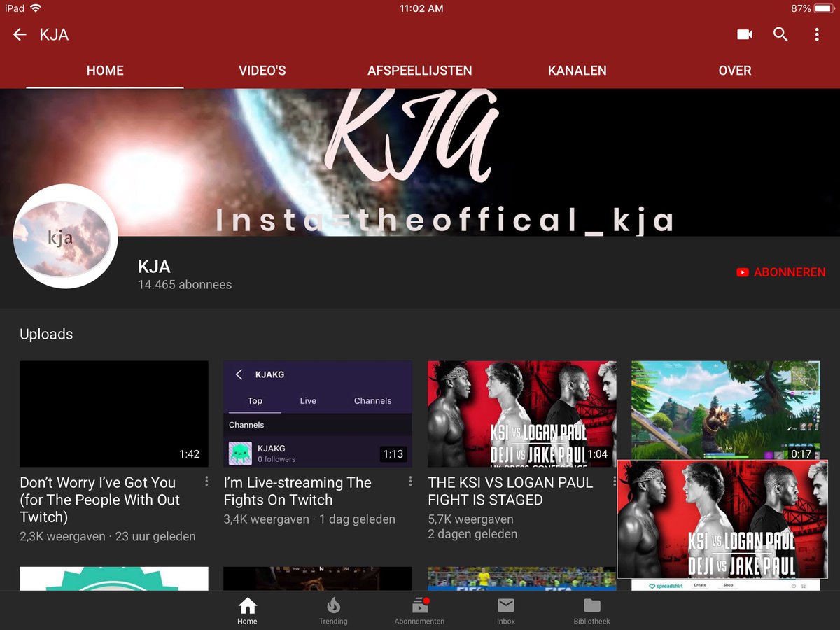Tap the KJA channel avatar
Screen dimensions: 840x630
65,236
